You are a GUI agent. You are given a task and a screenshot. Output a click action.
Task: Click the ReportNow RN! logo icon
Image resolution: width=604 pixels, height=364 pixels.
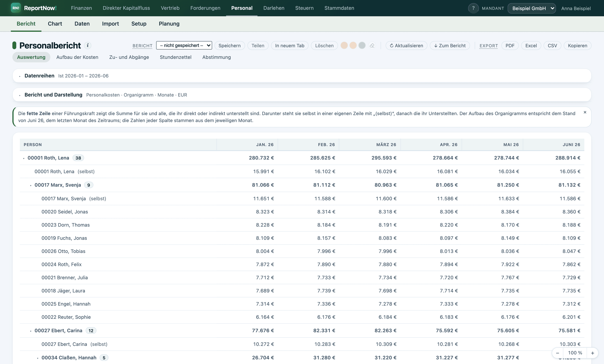(x=16, y=8)
